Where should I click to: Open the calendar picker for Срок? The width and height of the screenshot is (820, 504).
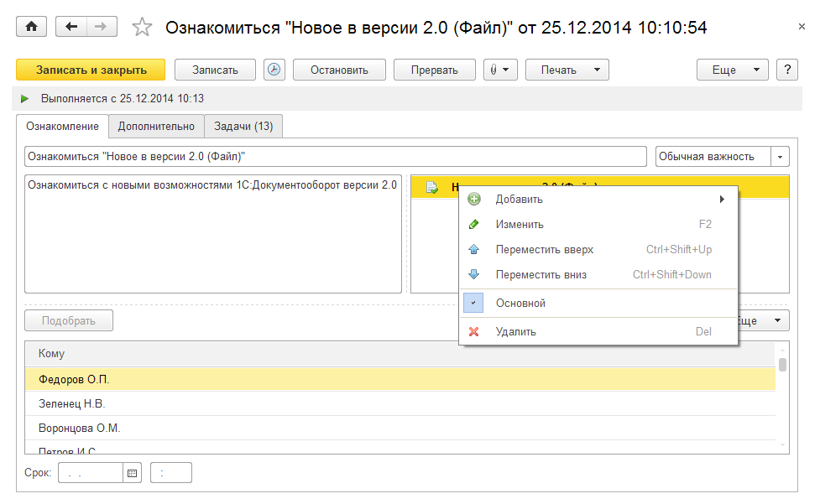coord(132,473)
